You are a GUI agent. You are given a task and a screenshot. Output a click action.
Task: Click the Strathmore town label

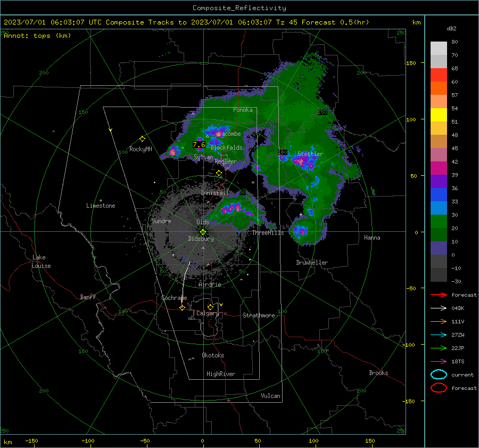click(259, 315)
